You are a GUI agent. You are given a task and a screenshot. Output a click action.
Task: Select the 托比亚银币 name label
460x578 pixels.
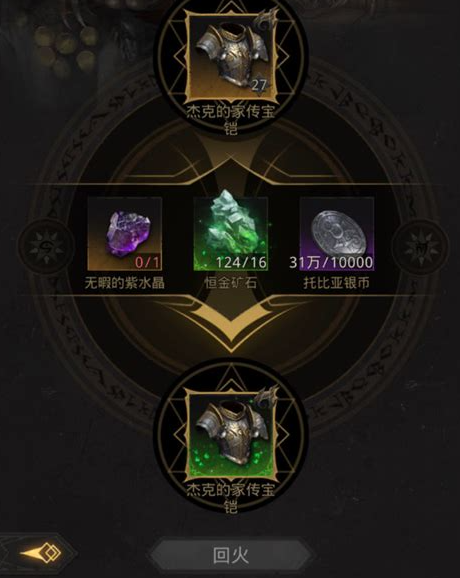pos(337,283)
